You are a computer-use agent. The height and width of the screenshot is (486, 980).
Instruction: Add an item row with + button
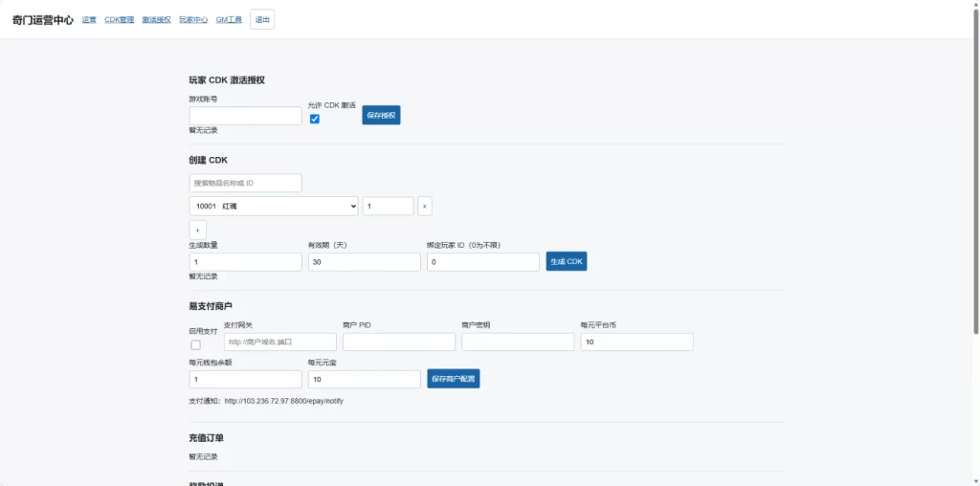point(197,230)
